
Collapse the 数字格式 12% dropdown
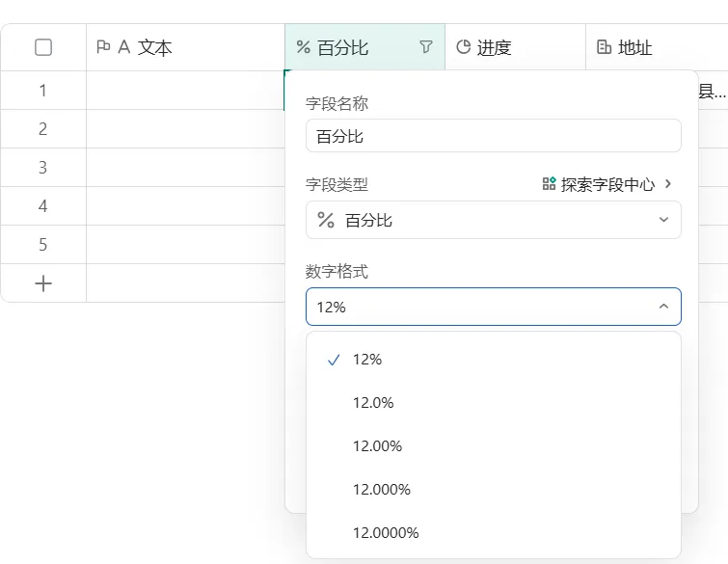(x=494, y=307)
